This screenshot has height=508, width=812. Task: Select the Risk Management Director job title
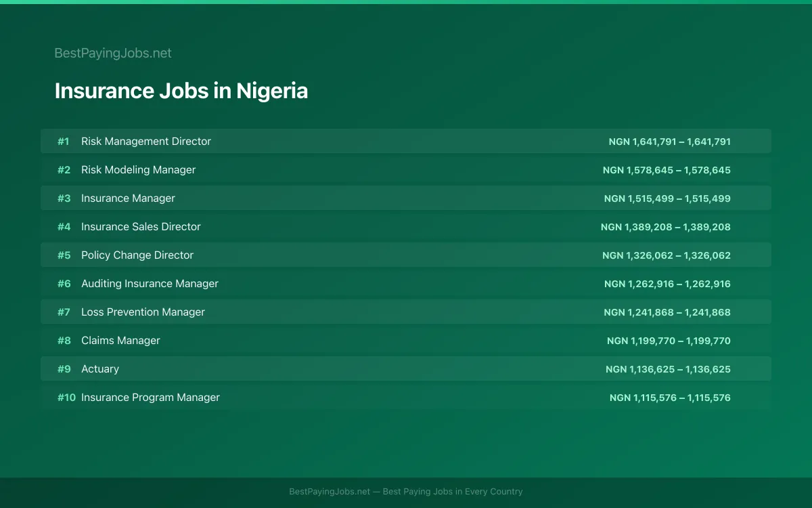click(x=146, y=141)
